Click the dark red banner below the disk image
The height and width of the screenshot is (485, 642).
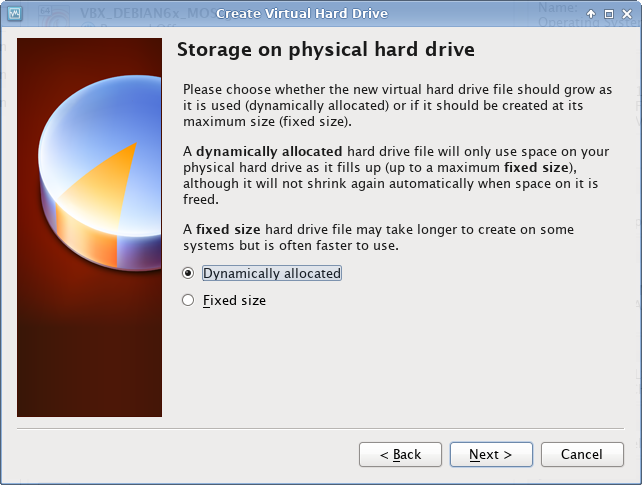89,348
